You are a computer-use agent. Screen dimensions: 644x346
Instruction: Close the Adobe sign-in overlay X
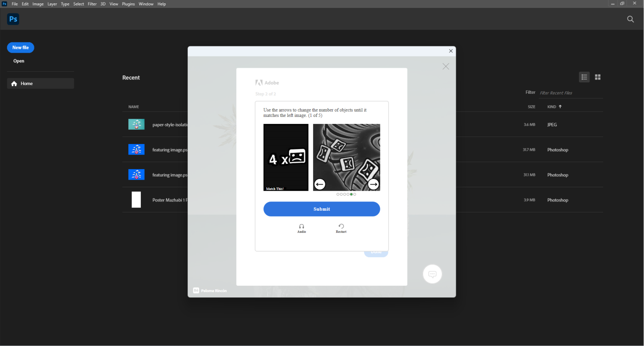point(446,67)
